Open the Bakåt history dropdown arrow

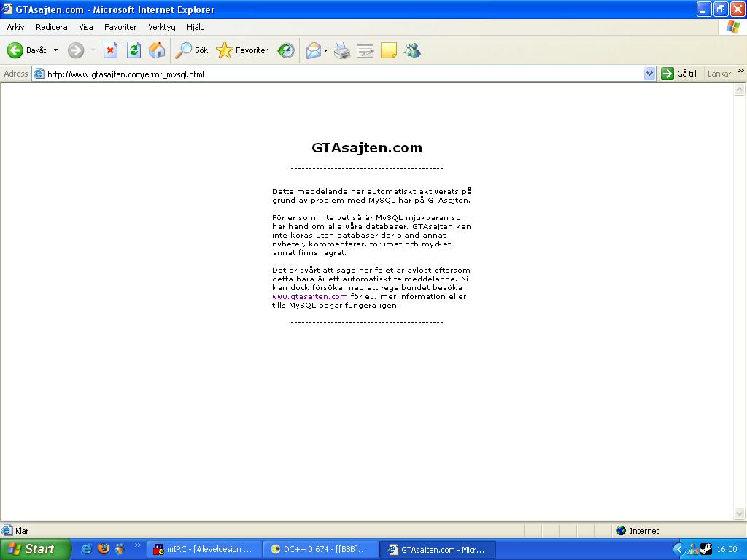(x=55, y=50)
